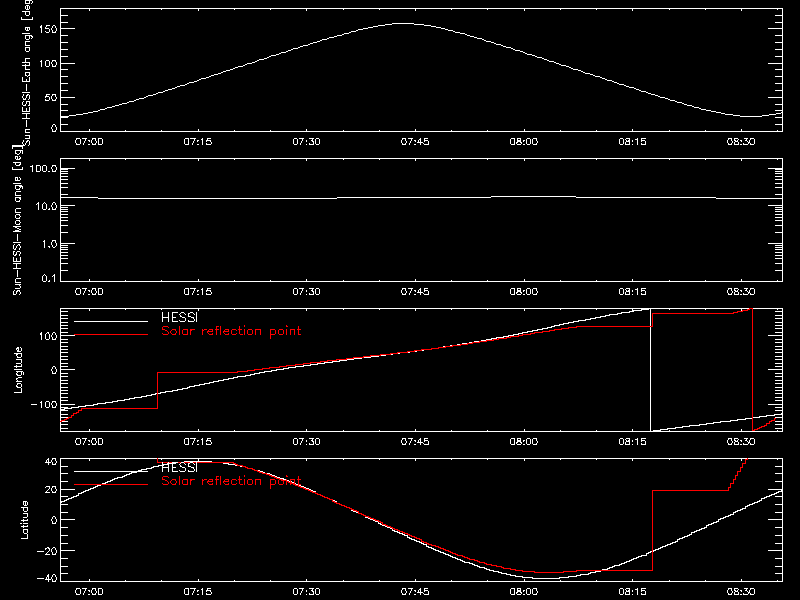
Task: Click the 10.0 tick on Moon angle axis
Action: [46, 207]
